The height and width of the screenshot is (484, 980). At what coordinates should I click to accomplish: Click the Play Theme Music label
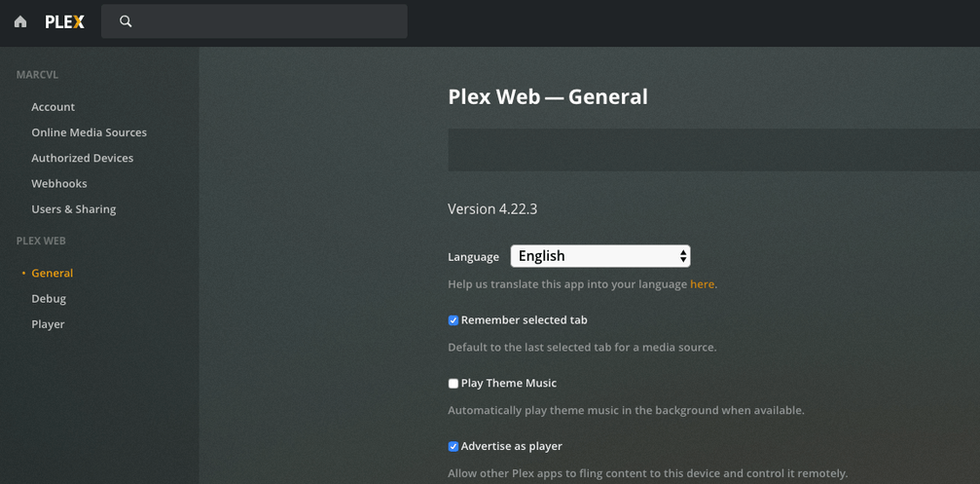tap(509, 384)
